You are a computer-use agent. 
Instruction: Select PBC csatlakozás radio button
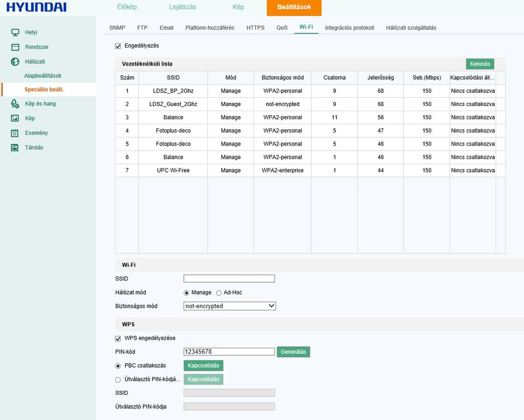point(118,366)
